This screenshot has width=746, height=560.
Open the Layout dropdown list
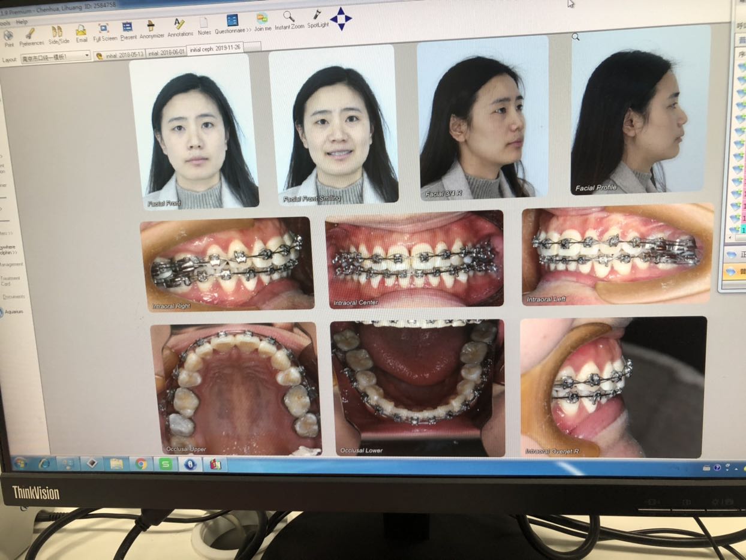[55, 58]
